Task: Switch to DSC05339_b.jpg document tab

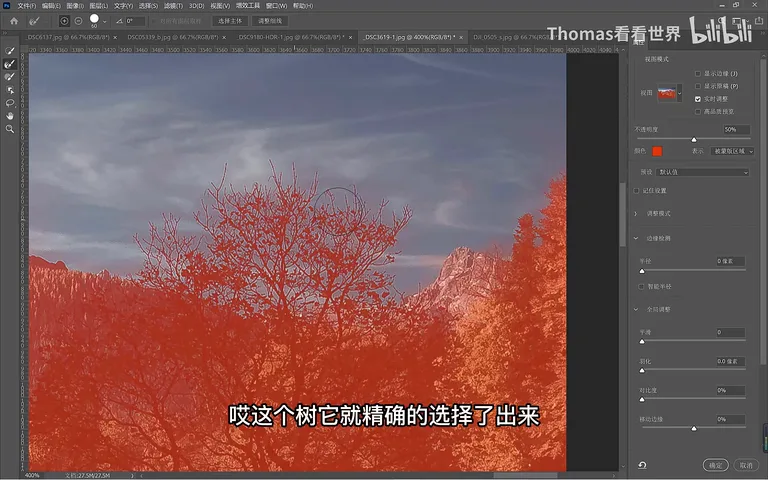Action: click(x=172, y=37)
